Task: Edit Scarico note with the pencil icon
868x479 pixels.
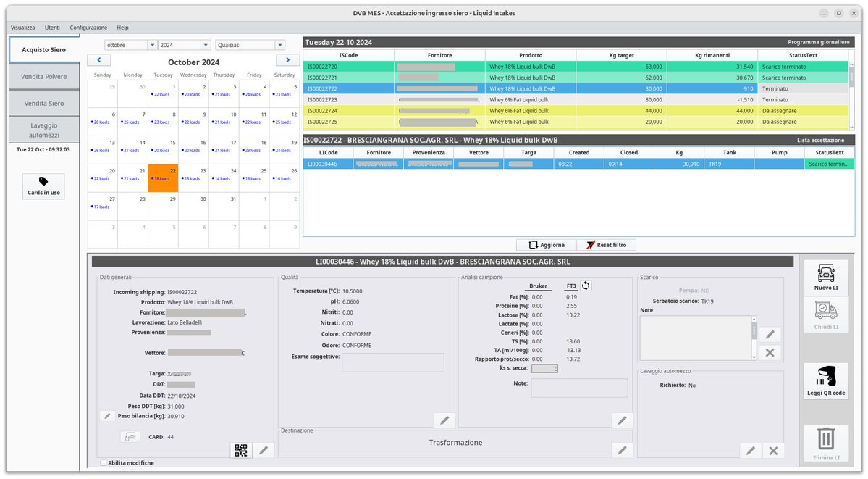Action: point(770,334)
